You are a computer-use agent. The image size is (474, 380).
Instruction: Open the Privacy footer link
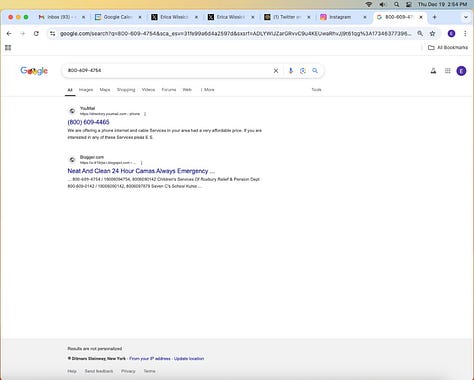(x=128, y=371)
